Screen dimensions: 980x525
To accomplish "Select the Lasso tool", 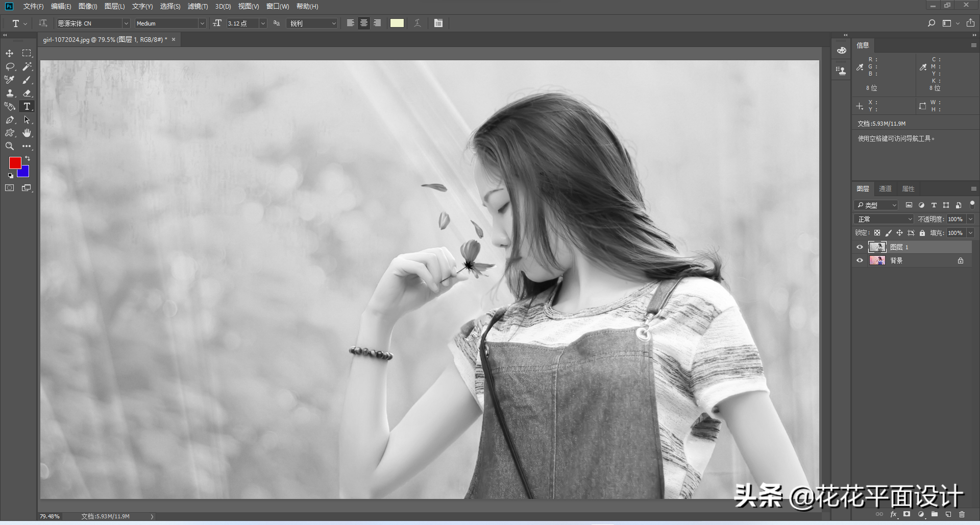I will [x=10, y=66].
